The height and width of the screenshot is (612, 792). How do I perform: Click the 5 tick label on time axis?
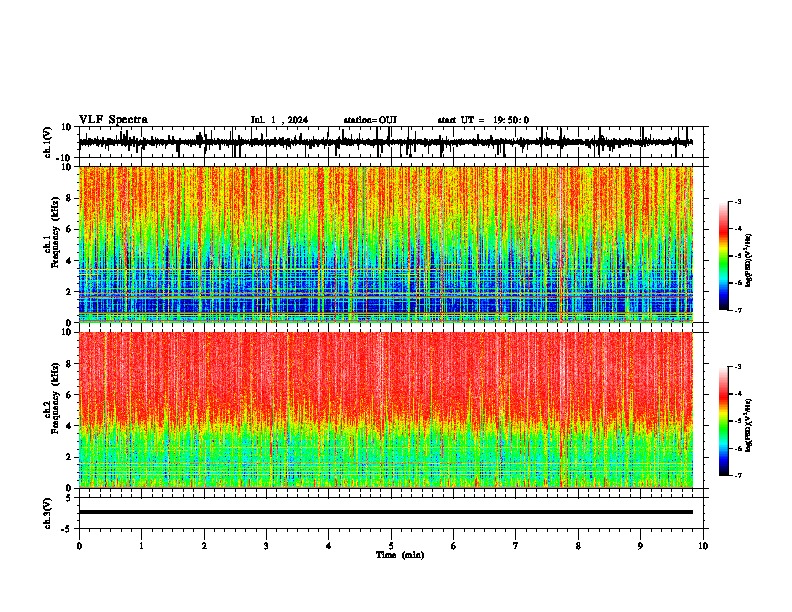tap(391, 546)
